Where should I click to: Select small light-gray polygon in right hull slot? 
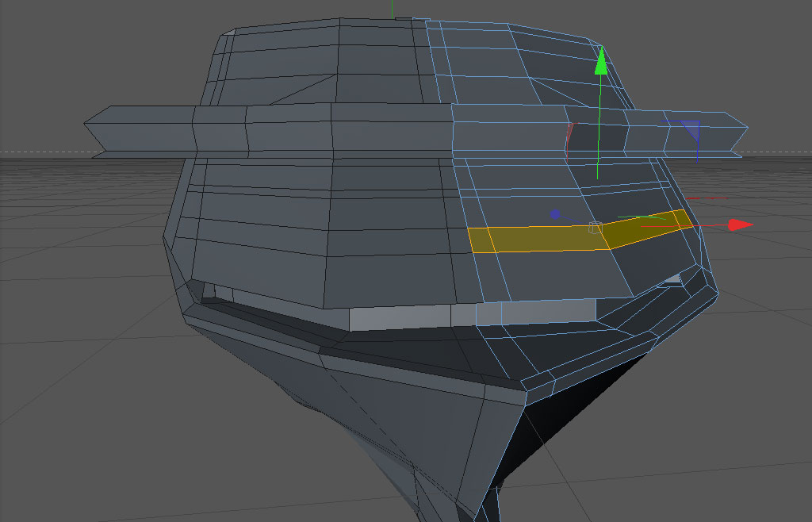672,279
